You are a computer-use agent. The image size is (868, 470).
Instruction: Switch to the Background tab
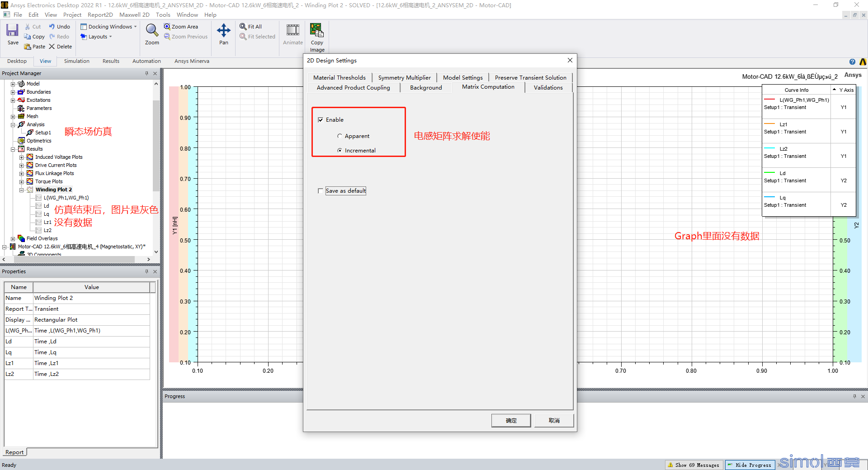pyautogui.click(x=426, y=88)
